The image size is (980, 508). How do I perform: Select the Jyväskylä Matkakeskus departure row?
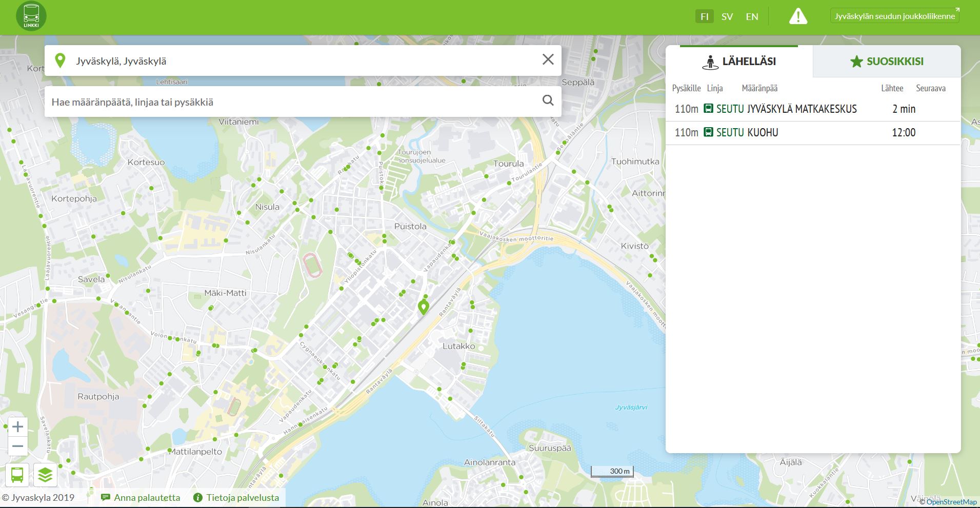pos(812,109)
